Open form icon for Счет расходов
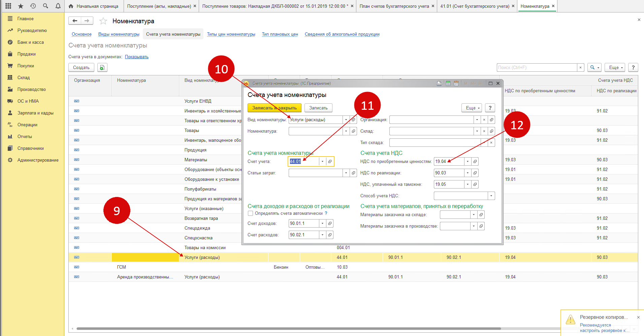This screenshot has height=336, width=644. pos(330,235)
